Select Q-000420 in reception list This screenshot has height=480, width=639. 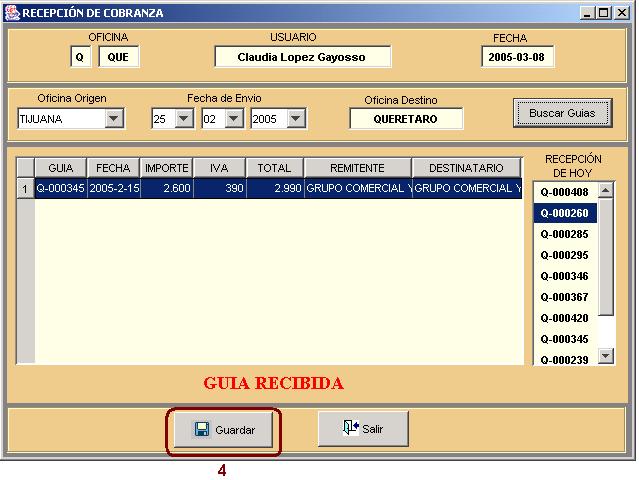click(x=564, y=318)
